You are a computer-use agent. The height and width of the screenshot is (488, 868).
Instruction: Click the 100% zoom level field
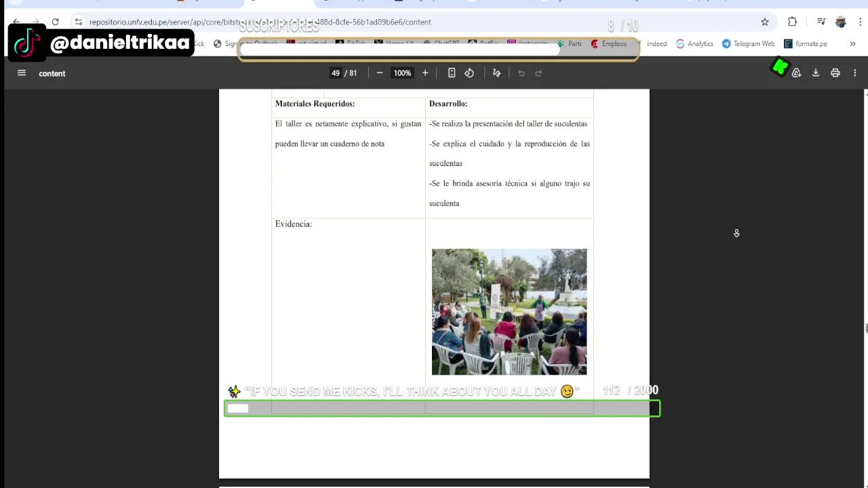point(402,73)
